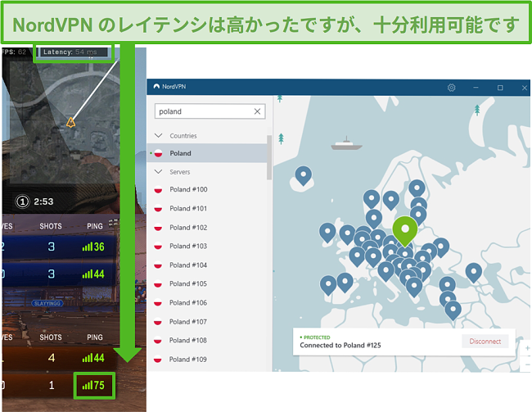Viewport: 532px width, 412px height.
Task: Select the Georgia map pin far east
Action: [474, 272]
